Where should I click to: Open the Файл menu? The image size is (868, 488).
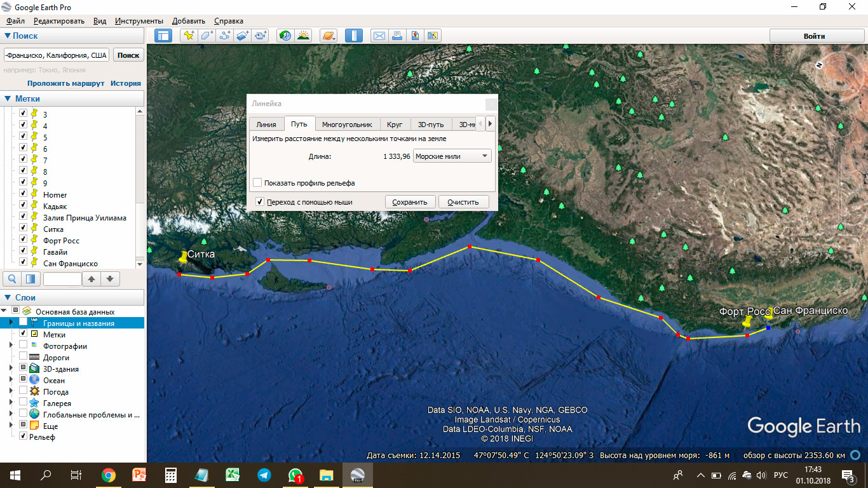tap(15, 21)
